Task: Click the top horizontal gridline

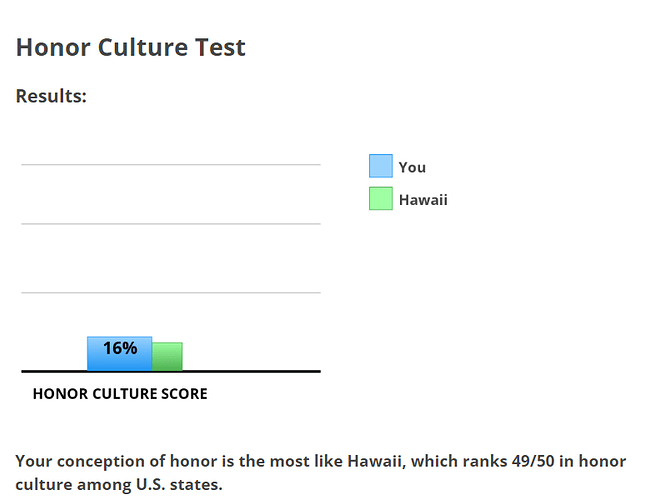Action: (x=171, y=164)
